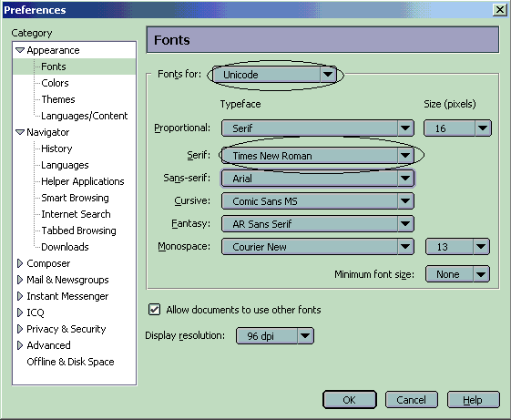Open the Minimum font size dropdown
Image resolution: width=511 pixels, height=420 pixels.
tap(457, 274)
